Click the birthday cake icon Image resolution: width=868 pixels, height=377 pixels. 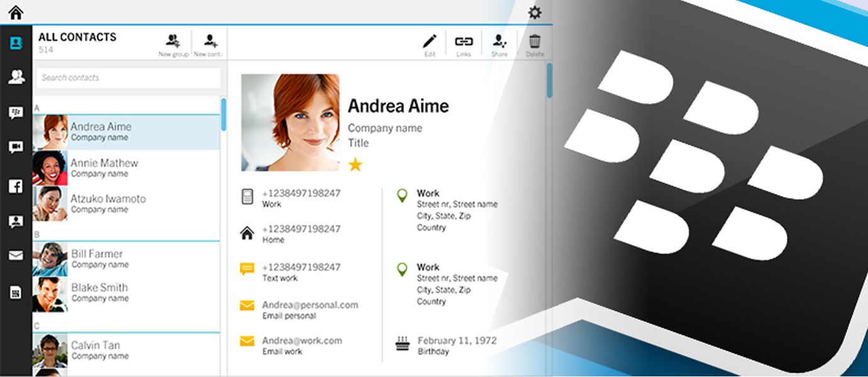point(401,343)
